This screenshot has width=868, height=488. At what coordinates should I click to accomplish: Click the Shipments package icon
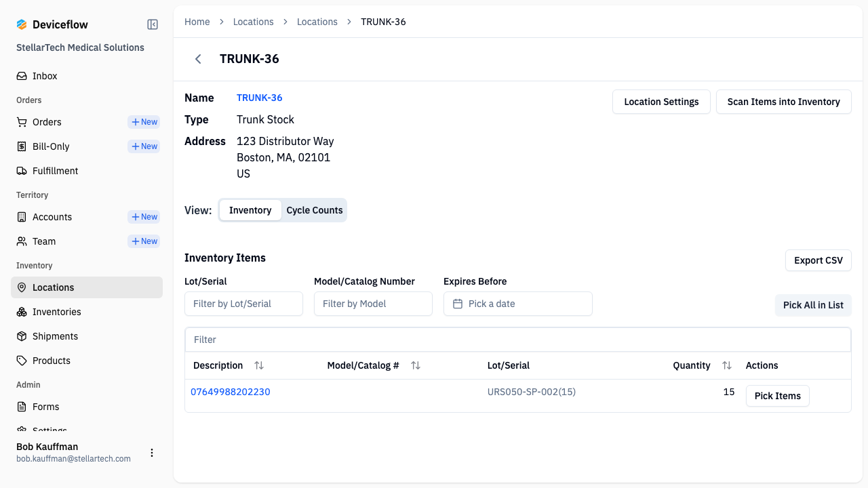pos(22,336)
